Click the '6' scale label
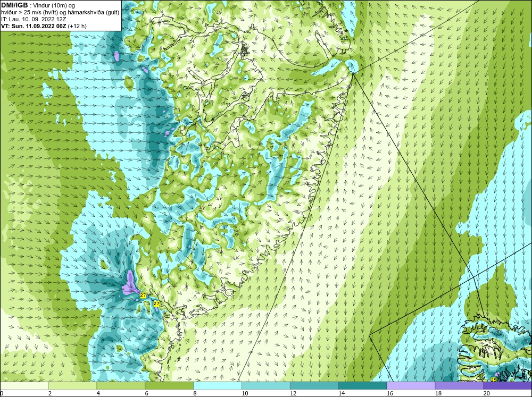 click(x=147, y=393)
